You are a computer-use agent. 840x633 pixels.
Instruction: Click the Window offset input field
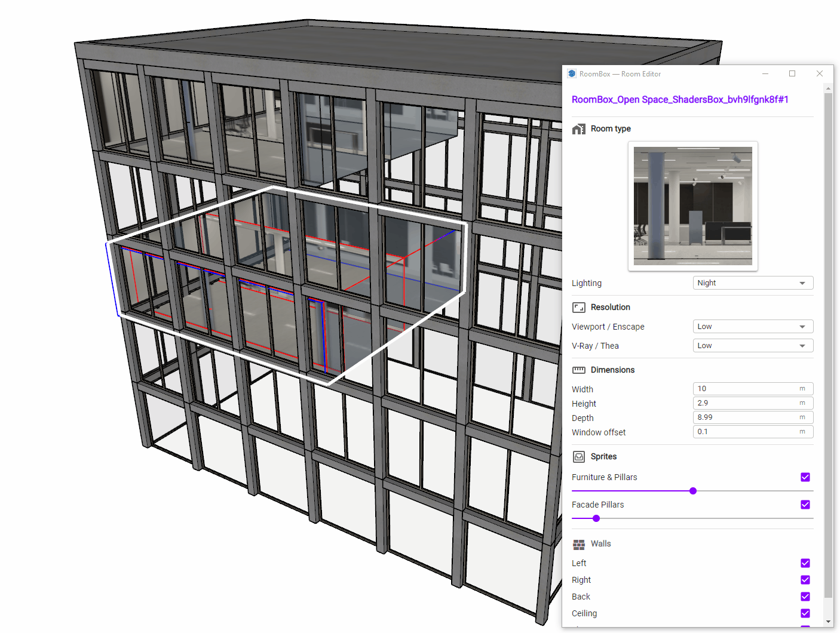click(747, 432)
